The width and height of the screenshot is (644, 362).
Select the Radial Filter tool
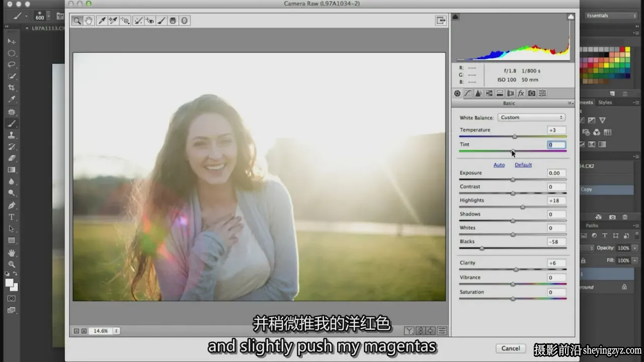click(x=184, y=21)
